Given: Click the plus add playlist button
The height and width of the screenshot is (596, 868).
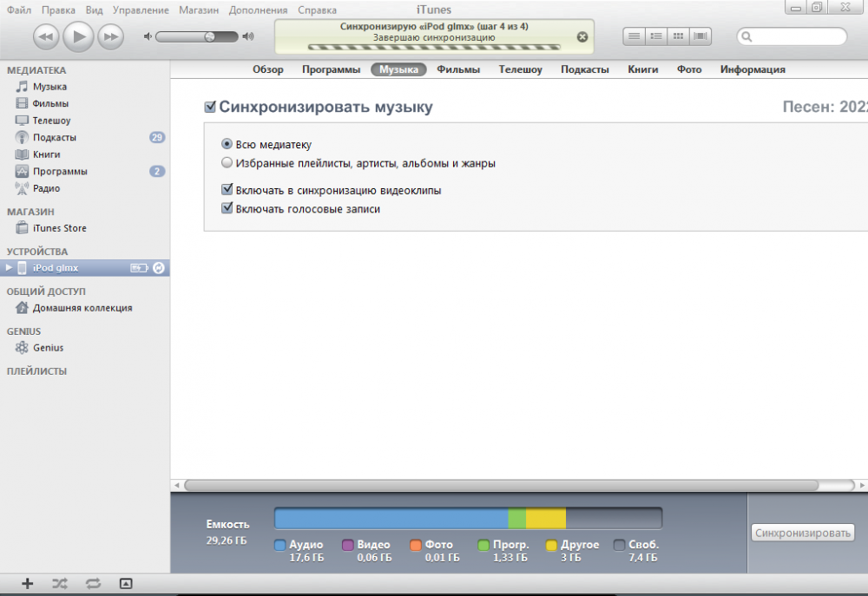Looking at the screenshot, I should 27,583.
